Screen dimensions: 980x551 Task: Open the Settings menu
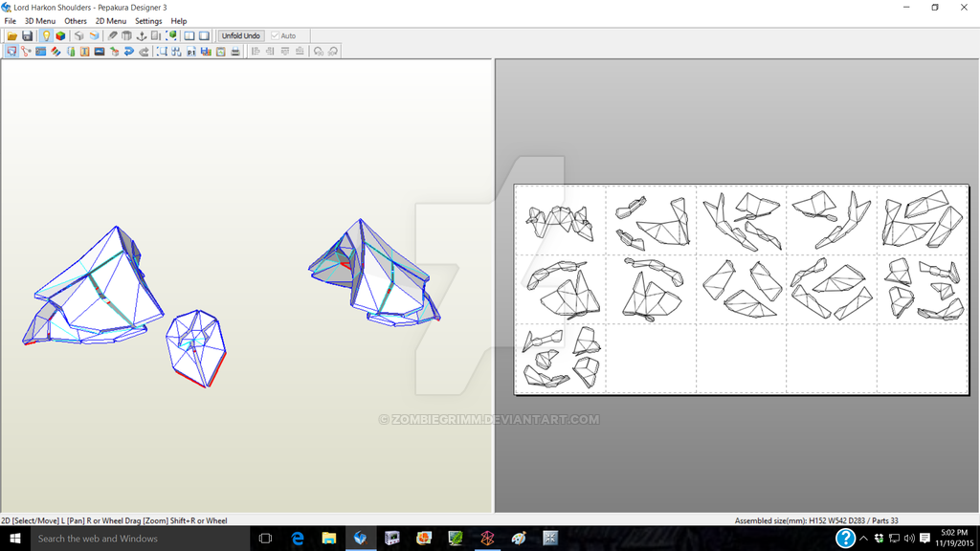point(148,21)
